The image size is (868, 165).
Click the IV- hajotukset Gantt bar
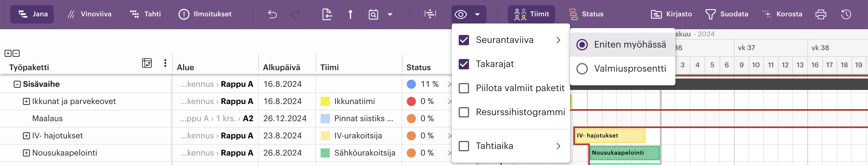[609, 135]
